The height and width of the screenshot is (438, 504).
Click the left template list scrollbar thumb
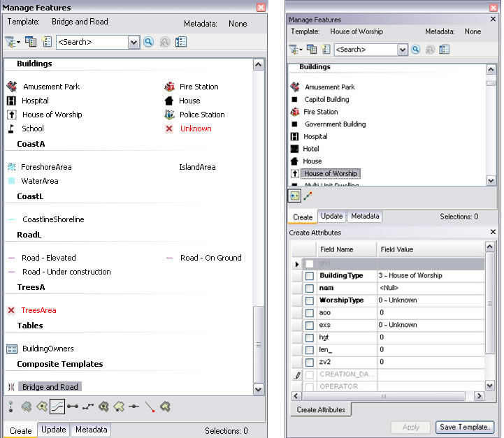[x=259, y=344]
